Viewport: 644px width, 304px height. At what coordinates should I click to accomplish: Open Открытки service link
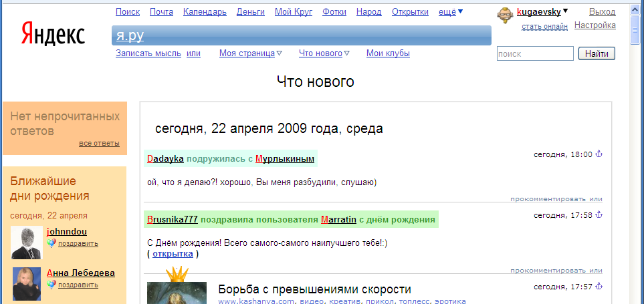tap(411, 12)
